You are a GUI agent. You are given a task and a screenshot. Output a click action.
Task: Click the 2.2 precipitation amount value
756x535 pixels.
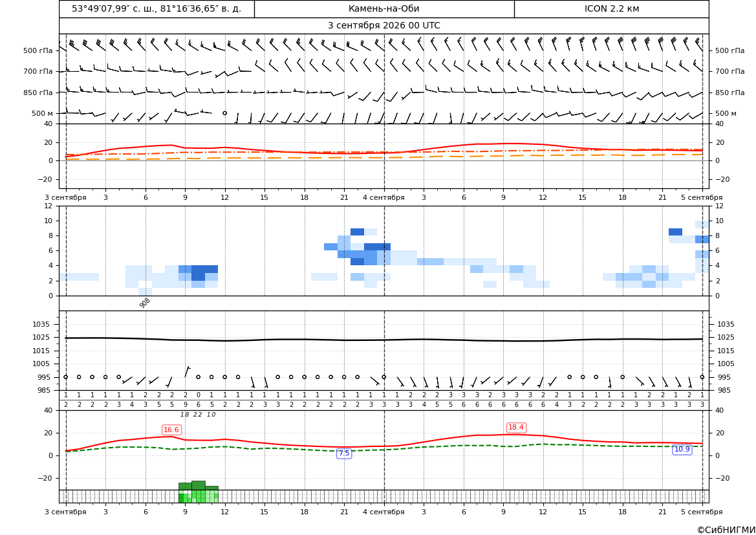pos(198,415)
